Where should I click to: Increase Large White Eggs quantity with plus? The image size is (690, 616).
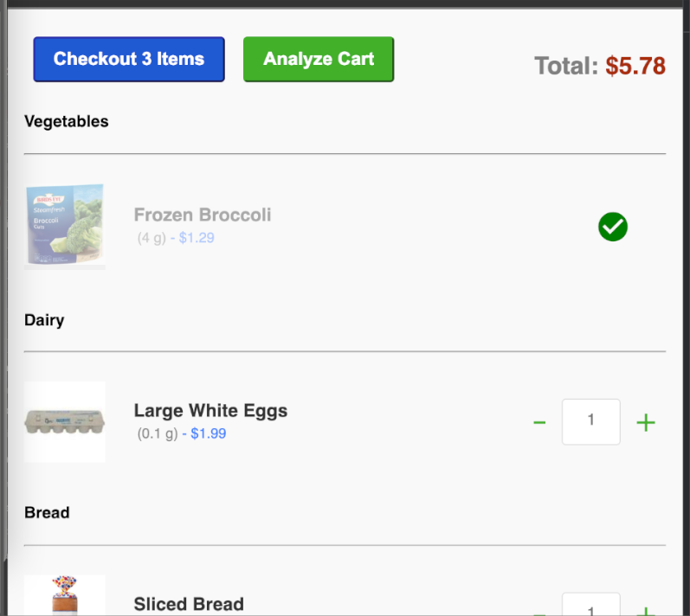[646, 422]
